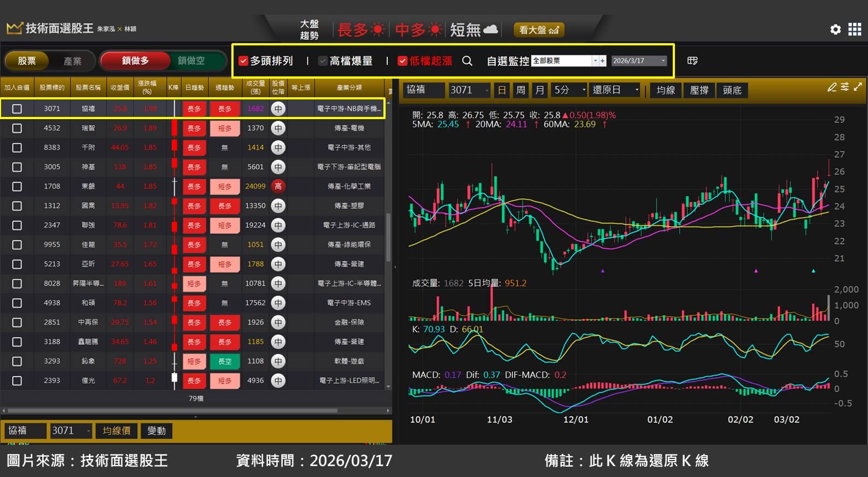868x477 pixels.
Task: Select the 2347 聯強 stock row code
Action: tap(52, 225)
